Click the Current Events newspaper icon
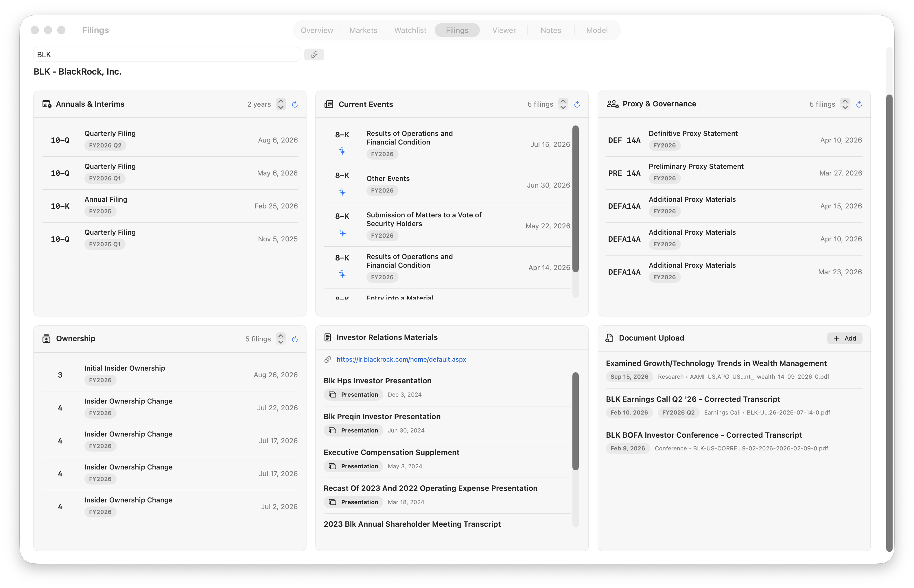Image resolution: width=914 pixels, height=588 pixels. (329, 104)
